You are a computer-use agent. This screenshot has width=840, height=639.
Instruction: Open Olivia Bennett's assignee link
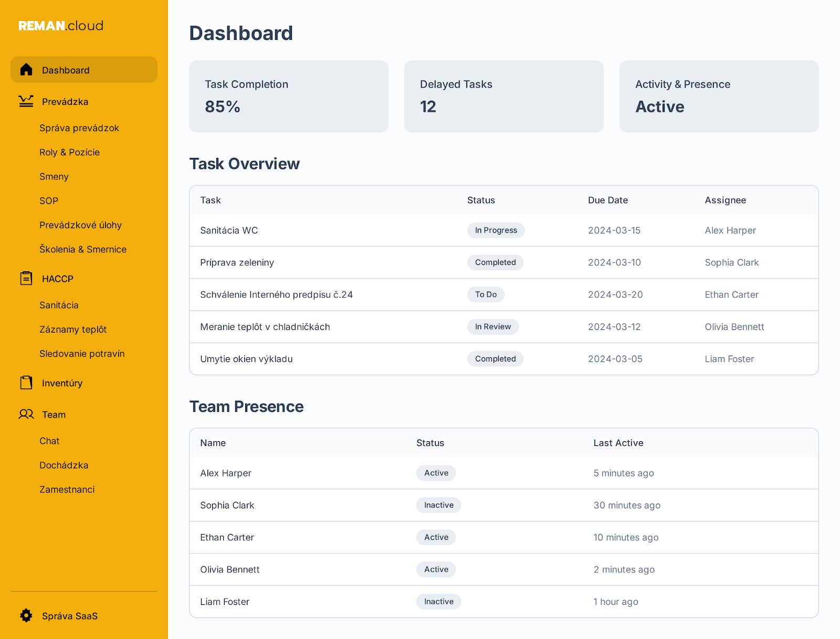734,326
